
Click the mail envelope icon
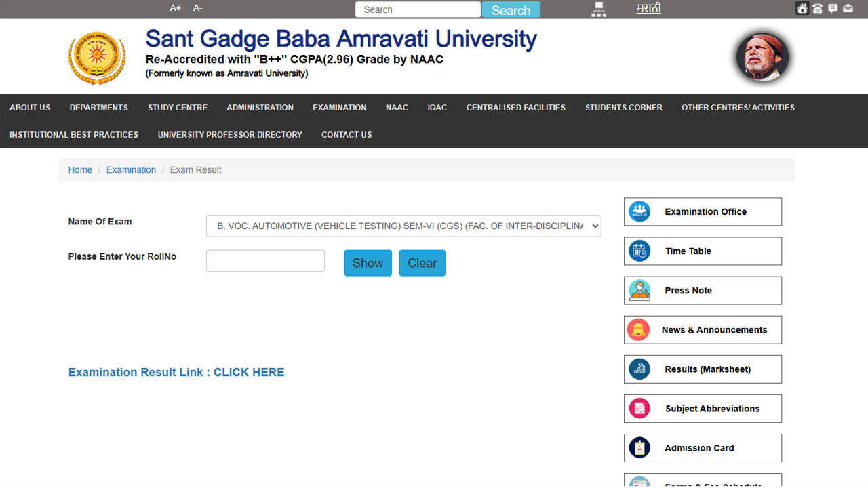848,8
